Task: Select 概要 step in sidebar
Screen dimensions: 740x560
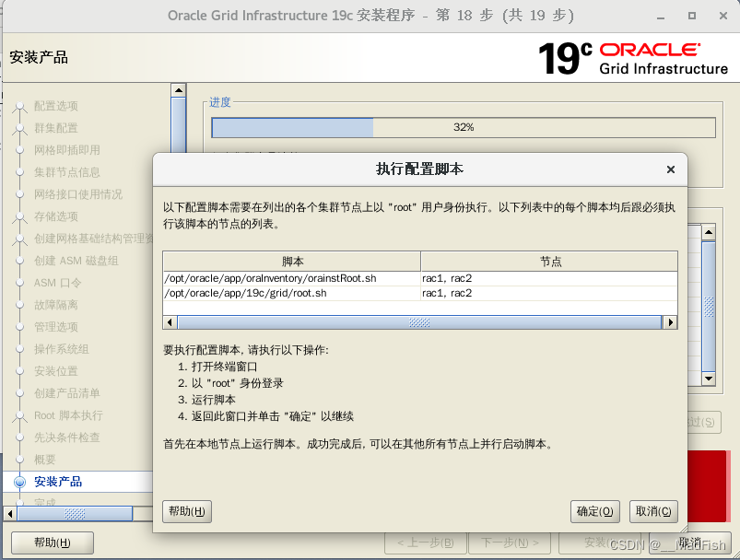Action: pos(45,460)
